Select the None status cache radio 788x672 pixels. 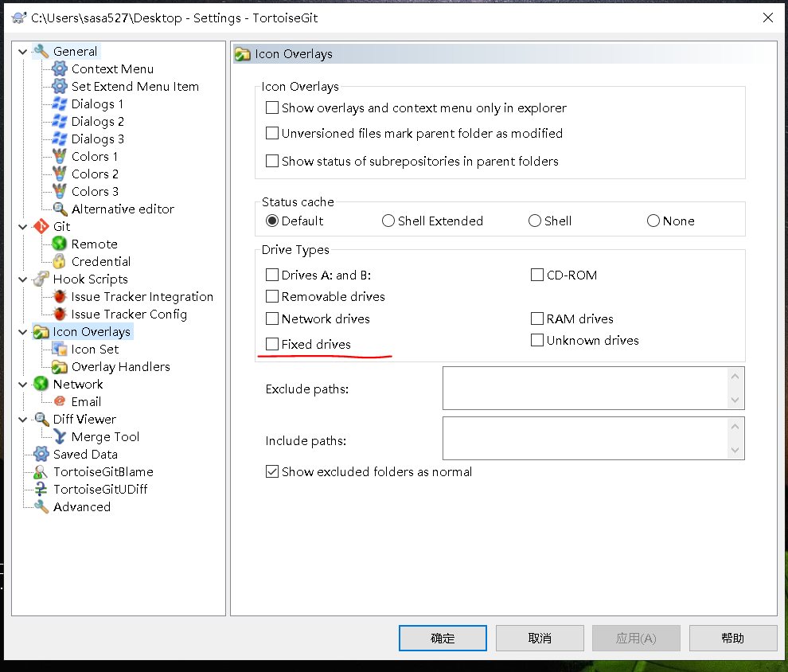pos(653,221)
